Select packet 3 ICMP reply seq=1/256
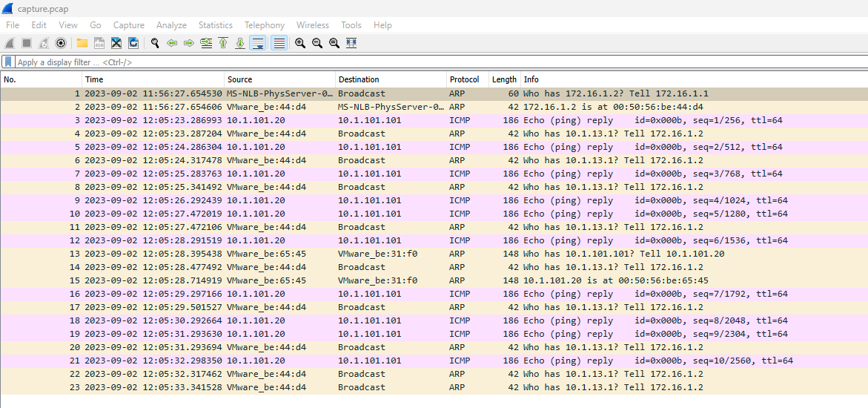 click(x=434, y=120)
